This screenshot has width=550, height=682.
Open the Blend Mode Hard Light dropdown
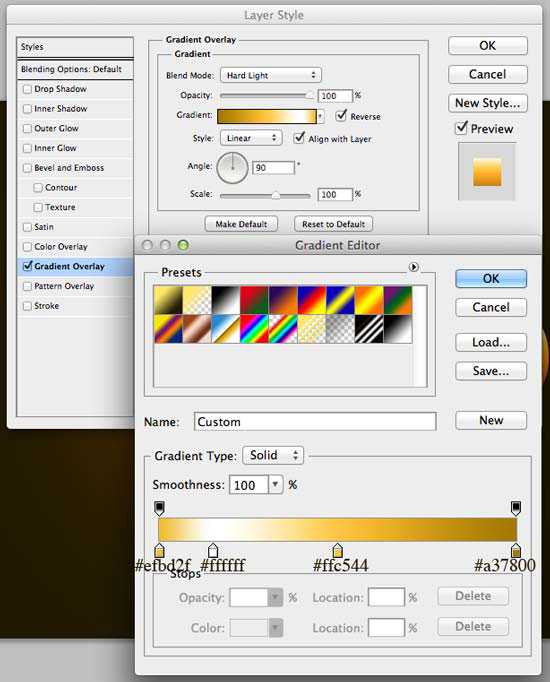tap(270, 75)
